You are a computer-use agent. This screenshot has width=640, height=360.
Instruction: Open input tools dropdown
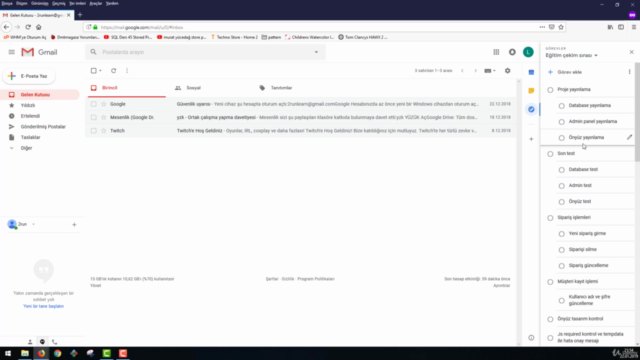[490, 71]
